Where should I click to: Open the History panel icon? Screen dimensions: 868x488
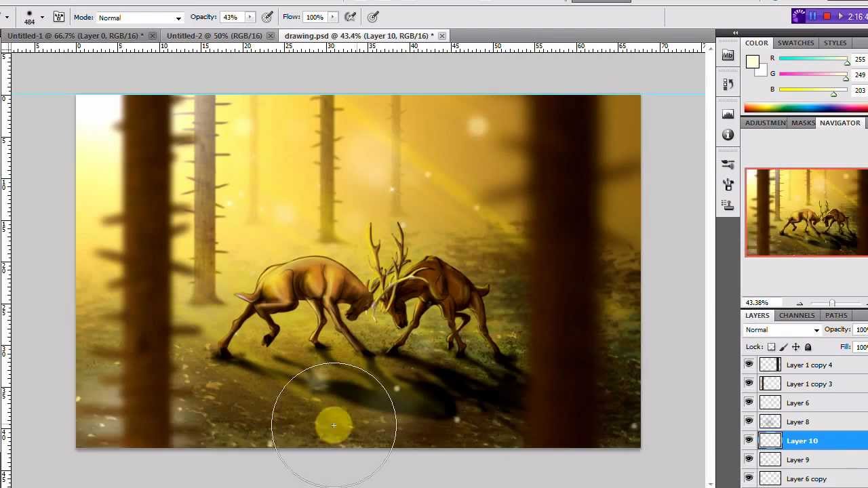(x=728, y=84)
